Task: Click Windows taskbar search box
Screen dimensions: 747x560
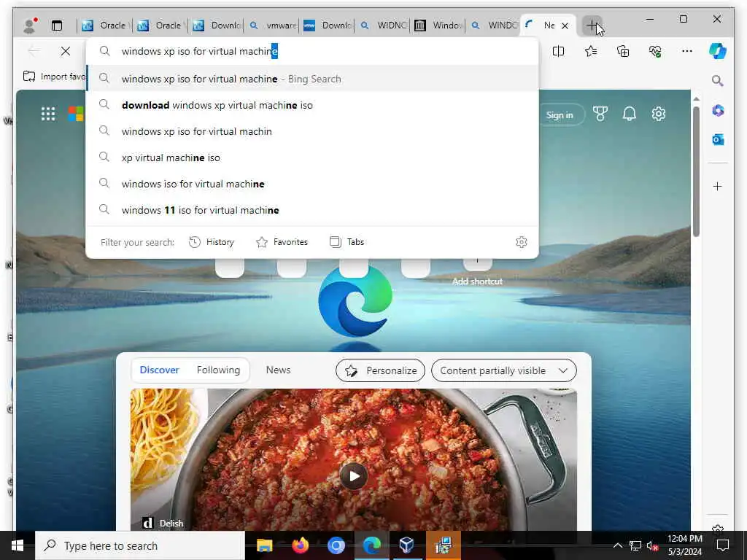Action: coord(140,545)
